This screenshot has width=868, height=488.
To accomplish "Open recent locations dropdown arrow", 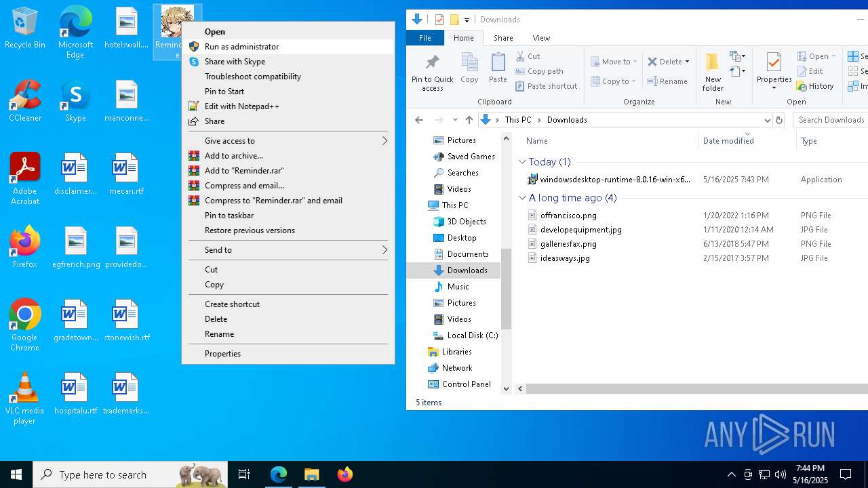I will (455, 120).
